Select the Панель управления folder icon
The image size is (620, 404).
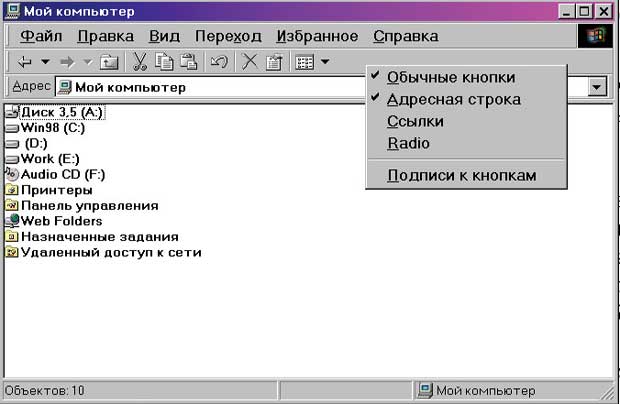(x=11, y=206)
